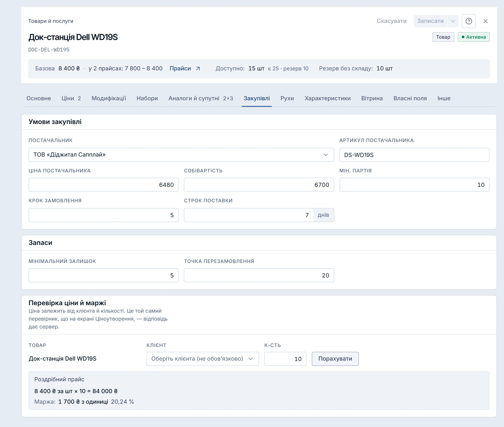Screen dimensions: 504x427
Task: Open the Власні поля tab
Action: (410, 98)
